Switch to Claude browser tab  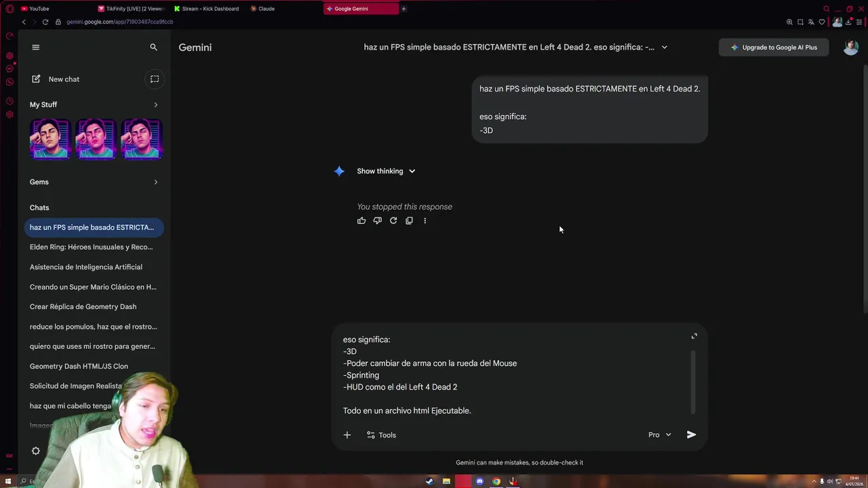pyautogui.click(x=284, y=9)
